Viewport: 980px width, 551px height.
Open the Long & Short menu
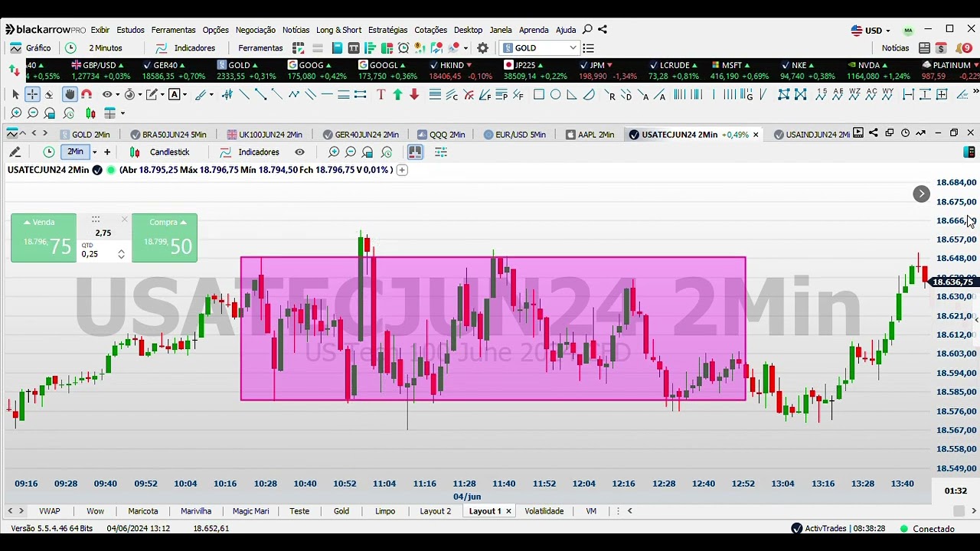[338, 30]
